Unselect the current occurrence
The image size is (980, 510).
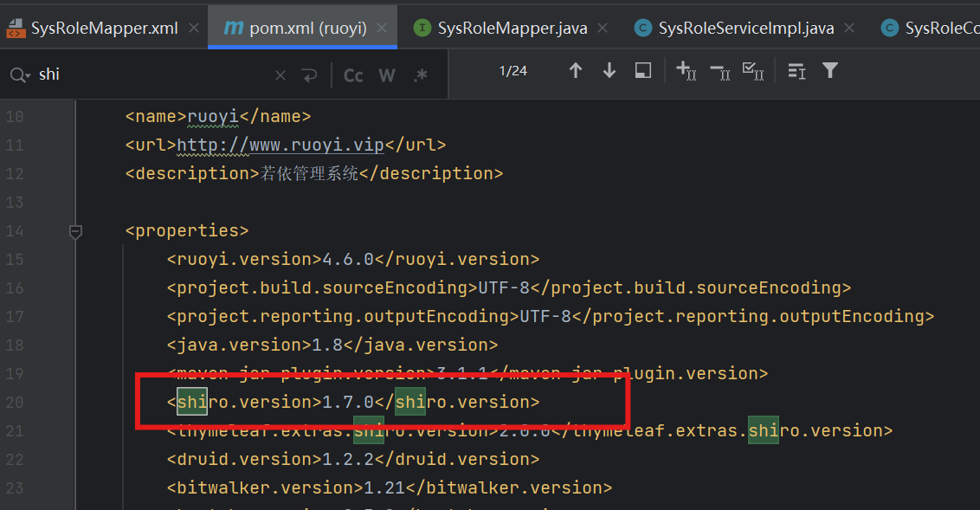pyautogui.click(x=719, y=71)
